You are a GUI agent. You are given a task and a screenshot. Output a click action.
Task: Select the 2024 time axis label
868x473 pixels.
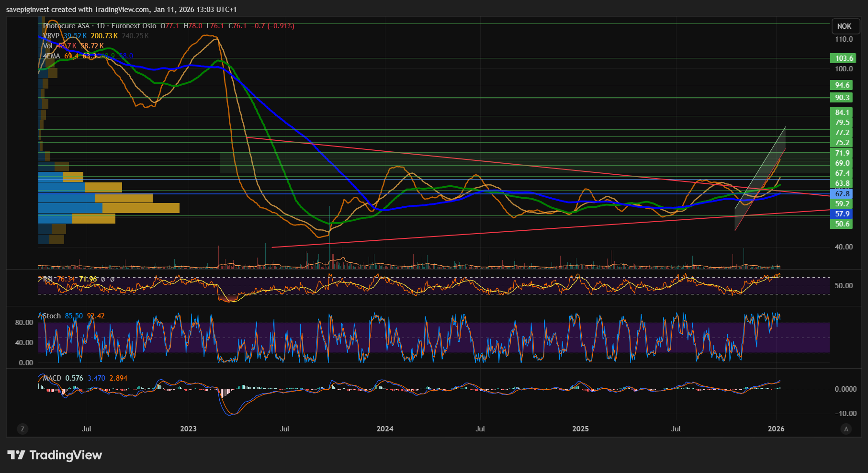[x=385, y=429]
